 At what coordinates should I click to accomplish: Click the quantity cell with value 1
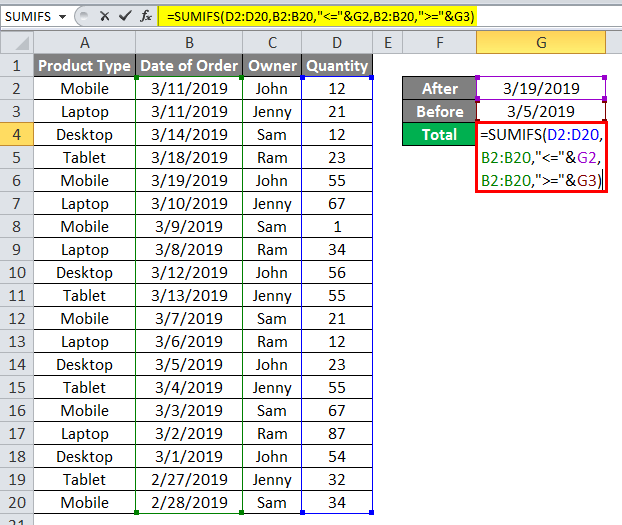[337, 227]
